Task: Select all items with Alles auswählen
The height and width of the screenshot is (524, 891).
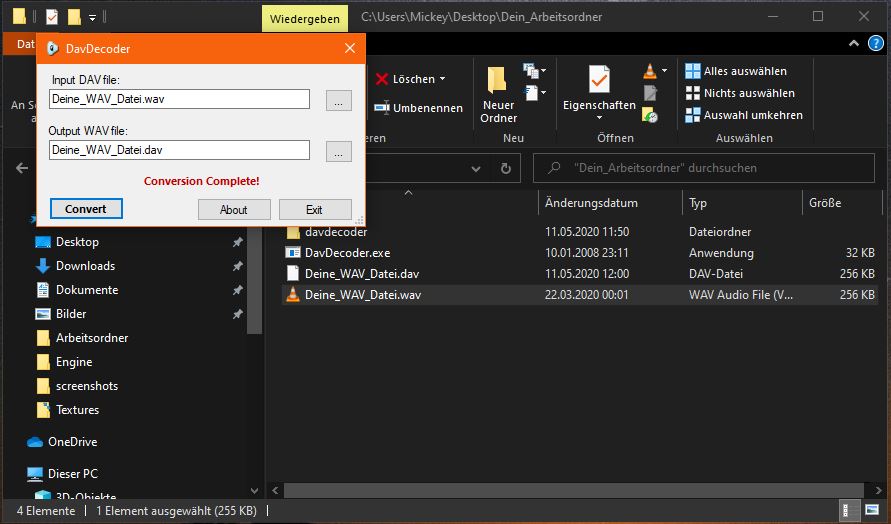Action: [735, 71]
